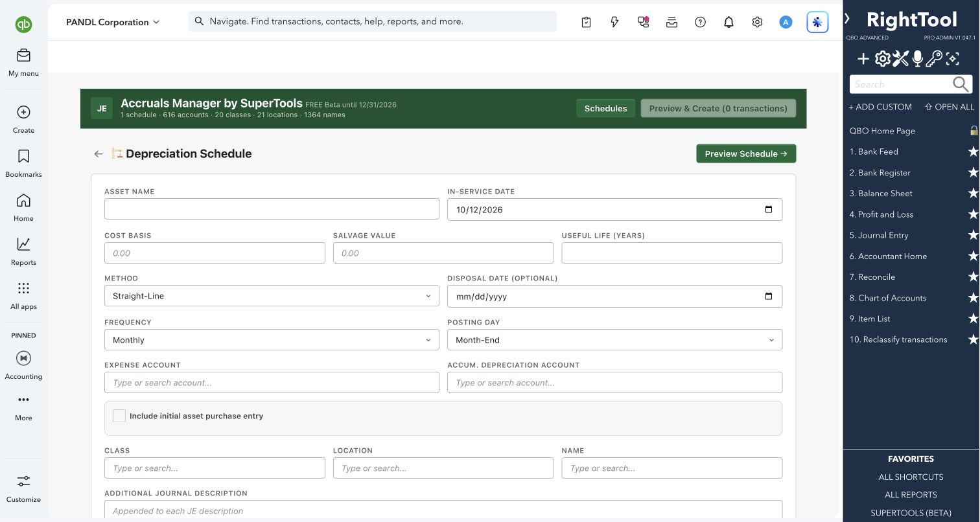Viewport: 980px width, 522px height.
Task: Open the Frequency Monthly dropdown
Action: tap(272, 340)
